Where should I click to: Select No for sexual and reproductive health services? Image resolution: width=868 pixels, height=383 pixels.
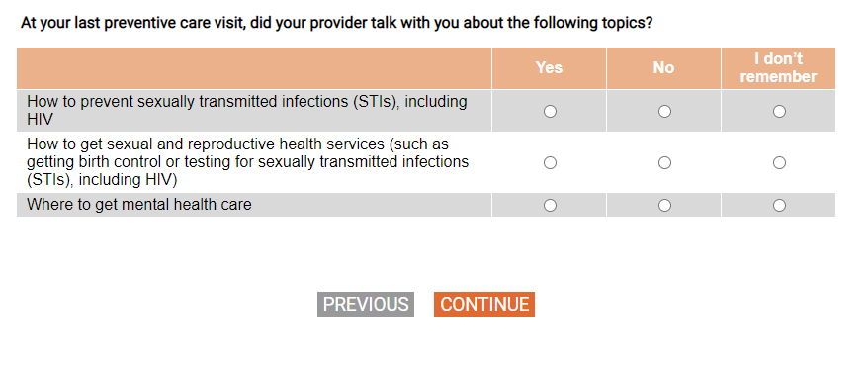[664, 163]
